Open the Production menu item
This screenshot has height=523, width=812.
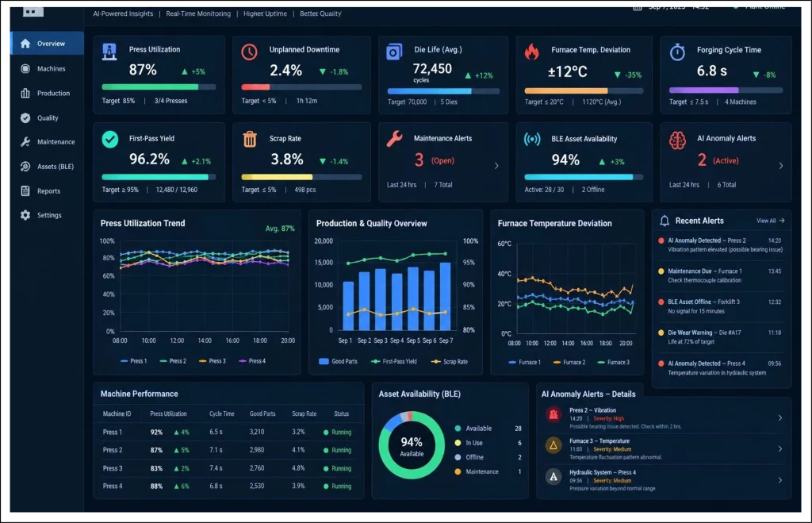click(47, 94)
